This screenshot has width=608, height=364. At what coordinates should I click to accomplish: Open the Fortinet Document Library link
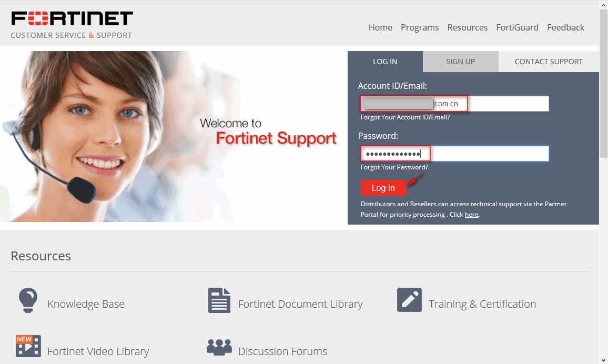tap(300, 304)
